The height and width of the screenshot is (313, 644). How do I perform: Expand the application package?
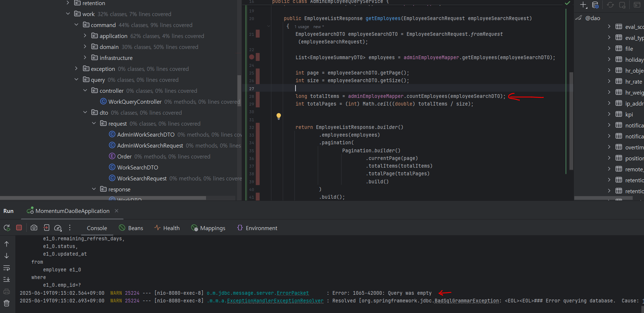[x=85, y=36]
